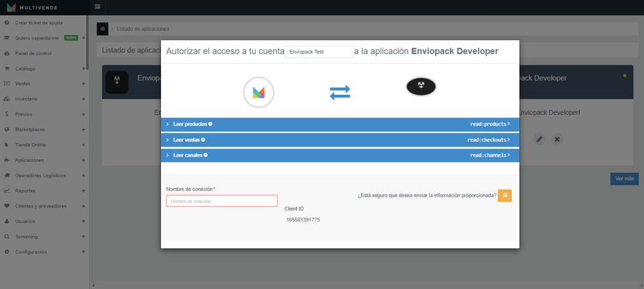Screen dimensions: 644x289
Task: Click Listado de aplicaciones breadcrumb link
Action: [142, 29]
